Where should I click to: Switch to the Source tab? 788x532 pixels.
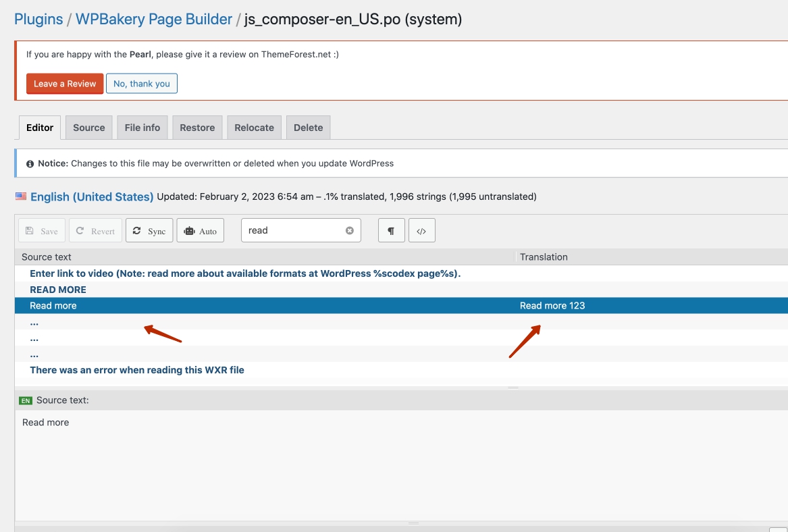tap(89, 128)
